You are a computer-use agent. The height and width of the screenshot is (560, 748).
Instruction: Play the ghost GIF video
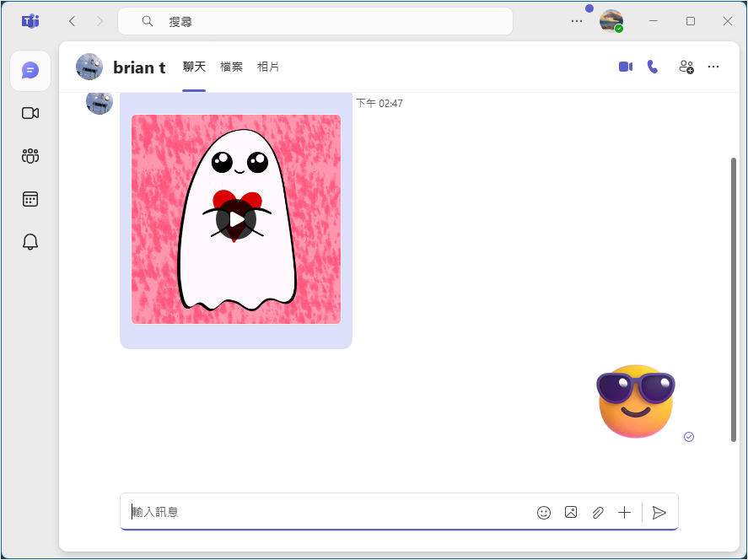tap(236, 219)
